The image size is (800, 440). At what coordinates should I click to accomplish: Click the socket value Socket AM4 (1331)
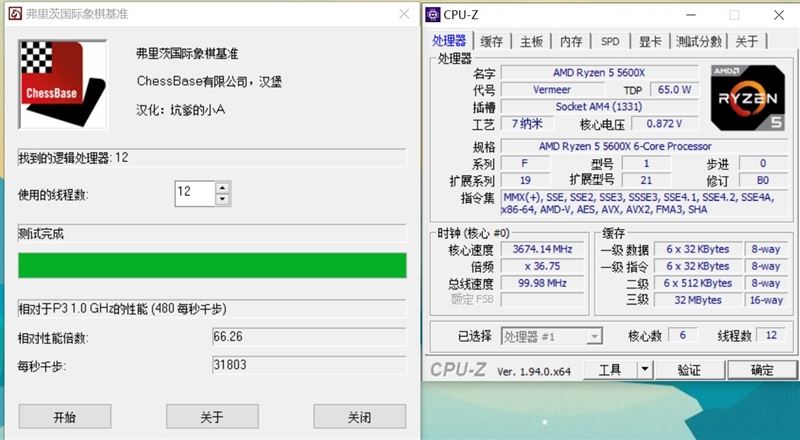tap(599, 107)
